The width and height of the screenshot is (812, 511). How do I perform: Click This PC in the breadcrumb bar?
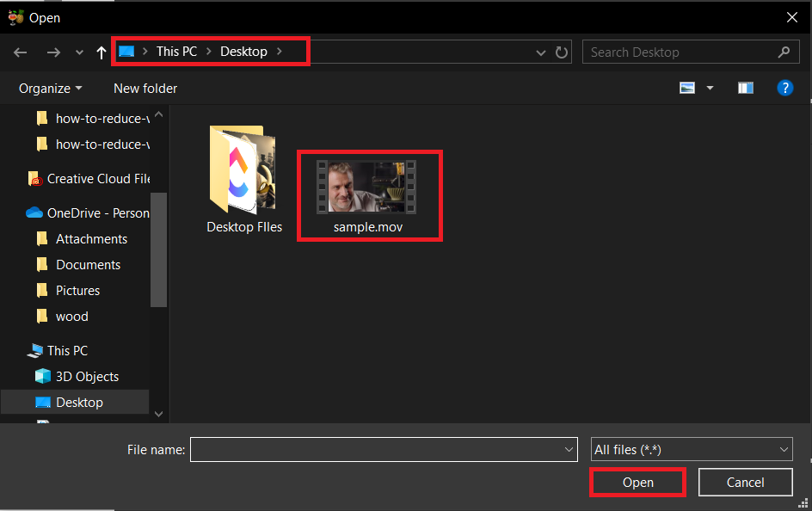coord(176,51)
